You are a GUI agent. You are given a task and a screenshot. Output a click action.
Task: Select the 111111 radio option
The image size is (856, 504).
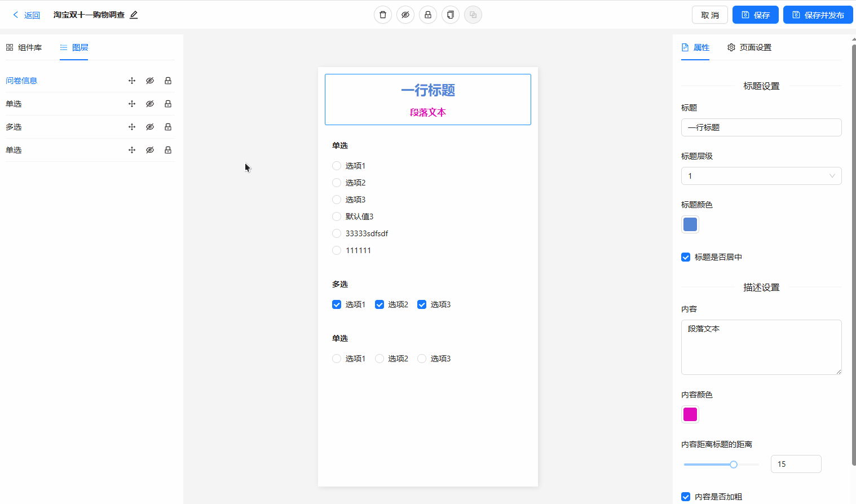click(337, 250)
